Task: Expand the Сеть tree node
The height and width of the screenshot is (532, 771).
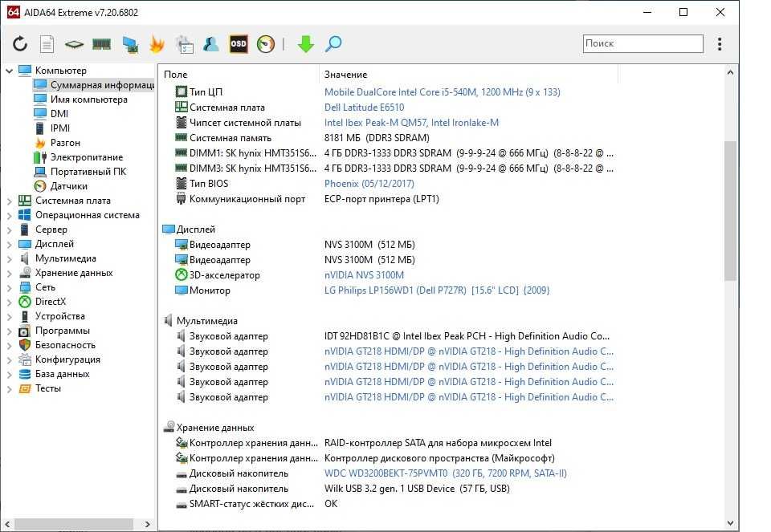Action: click(9, 287)
